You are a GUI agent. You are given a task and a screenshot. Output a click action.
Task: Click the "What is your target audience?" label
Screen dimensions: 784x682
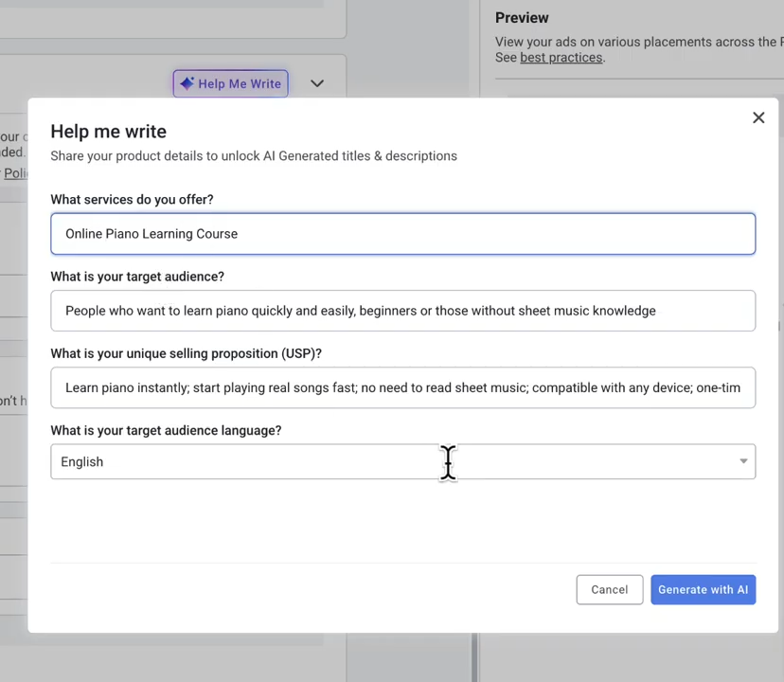[x=137, y=277]
